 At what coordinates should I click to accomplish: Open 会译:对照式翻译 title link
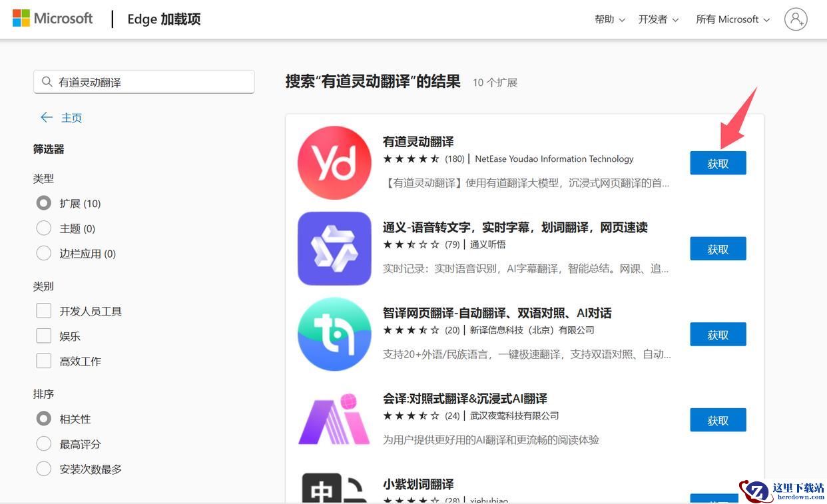(465, 399)
